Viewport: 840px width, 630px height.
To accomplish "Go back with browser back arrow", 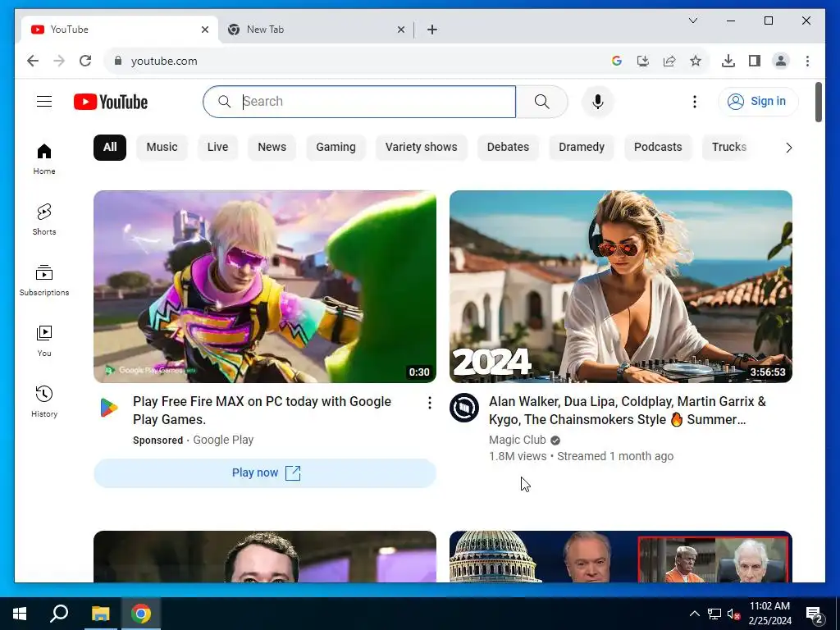I will pos(33,61).
